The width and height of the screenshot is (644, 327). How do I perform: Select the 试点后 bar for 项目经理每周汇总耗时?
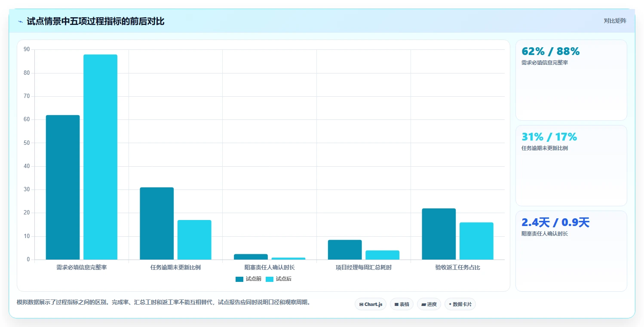pyautogui.click(x=382, y=255)
